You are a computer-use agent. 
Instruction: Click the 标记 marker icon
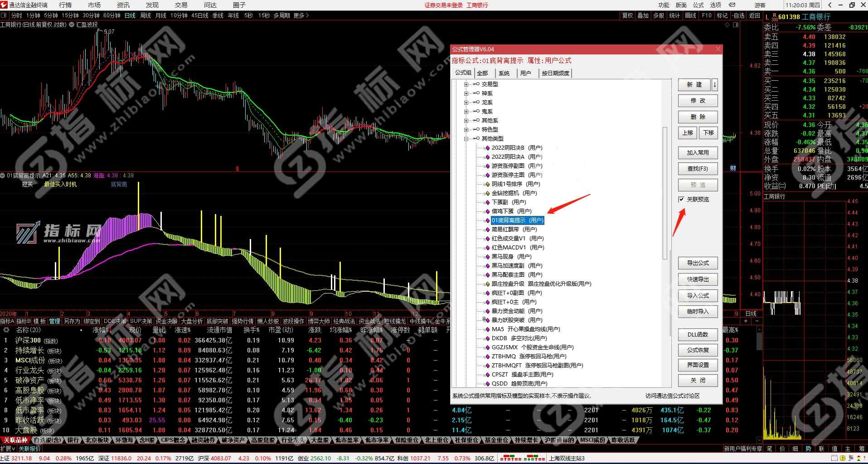pyautogui.click(x=722, y=15)
